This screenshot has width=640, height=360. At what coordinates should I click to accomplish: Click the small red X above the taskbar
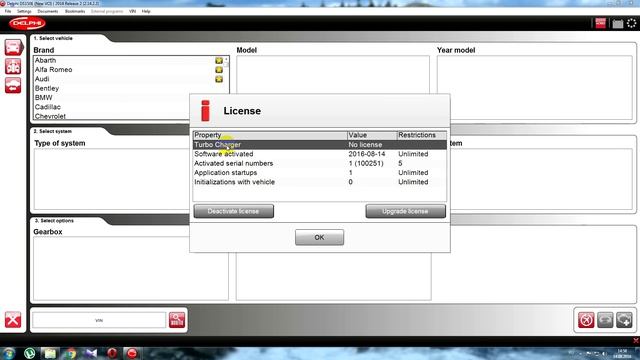tap(636, 340)
